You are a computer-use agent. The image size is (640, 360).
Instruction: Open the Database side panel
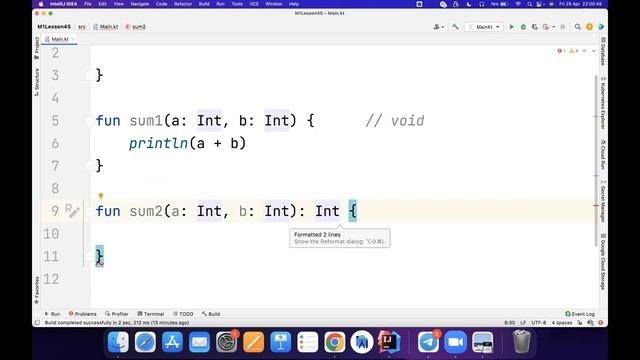pos(603,51)
